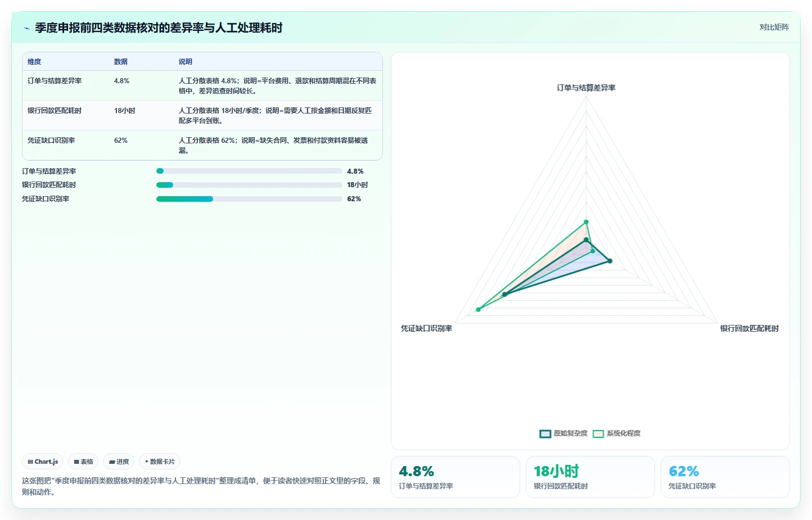The height and width of the screenshot is (520, 812).
Task: Click radar axis label 银行回款匹配耗时
Action: 750,328
